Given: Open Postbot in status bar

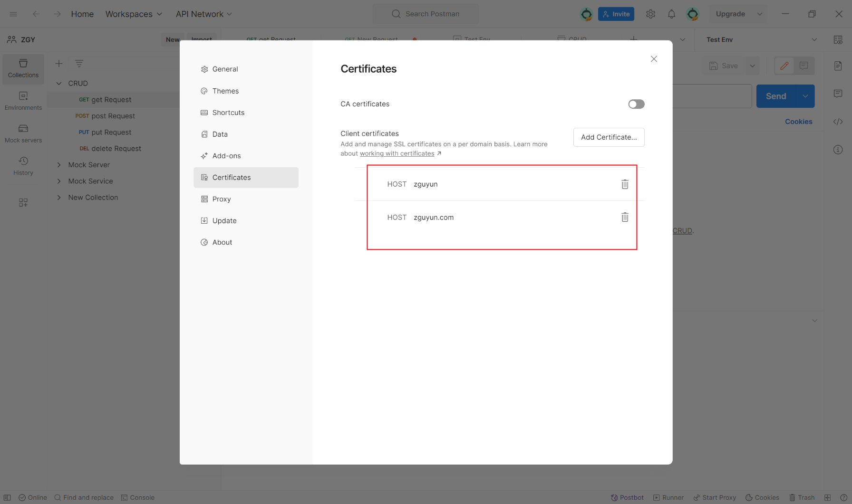Looking at the screenshot, I should click(627, 497).
